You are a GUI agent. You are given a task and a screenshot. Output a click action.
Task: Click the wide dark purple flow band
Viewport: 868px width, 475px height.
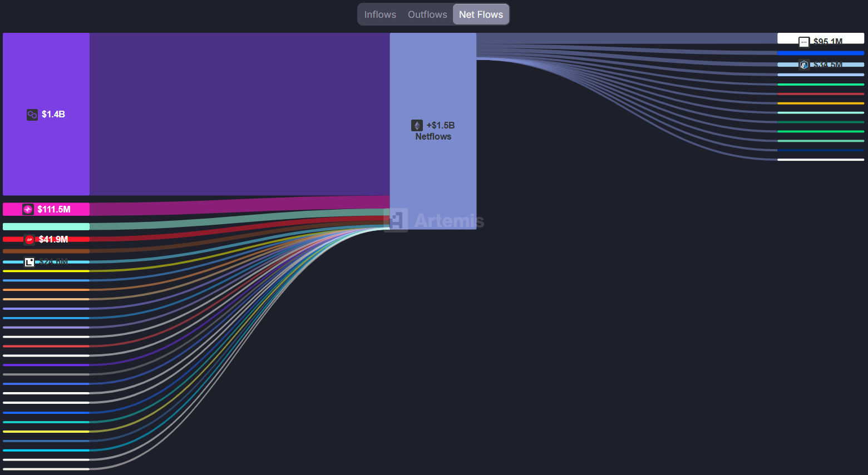click(239, 114)
